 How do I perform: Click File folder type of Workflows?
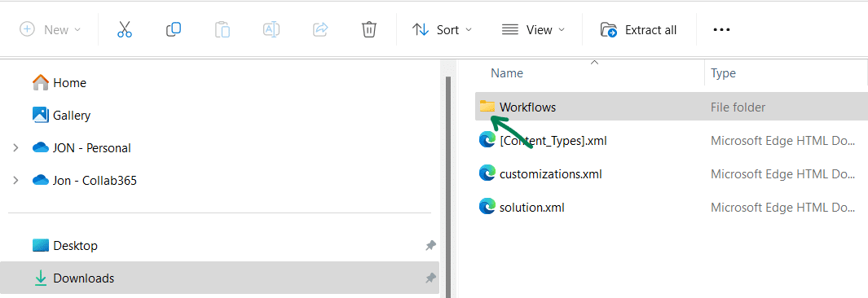coord(738,107)
